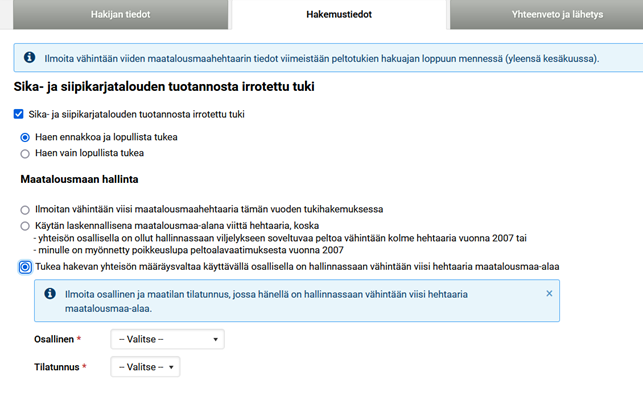Click the Ilmoita vähintään viiden maatalousmaahehtaarin notice text
643x397 pixels.
pyautogui.click(x=322, y=59)
